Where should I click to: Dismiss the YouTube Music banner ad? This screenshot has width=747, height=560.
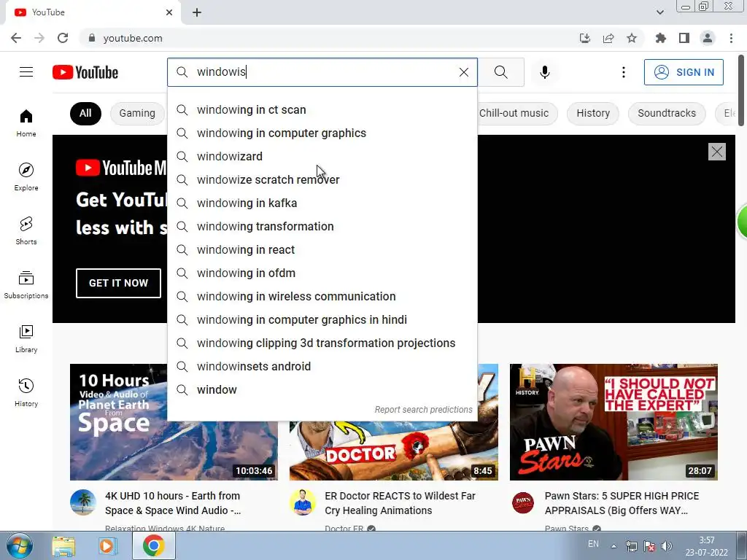point(716,152)
